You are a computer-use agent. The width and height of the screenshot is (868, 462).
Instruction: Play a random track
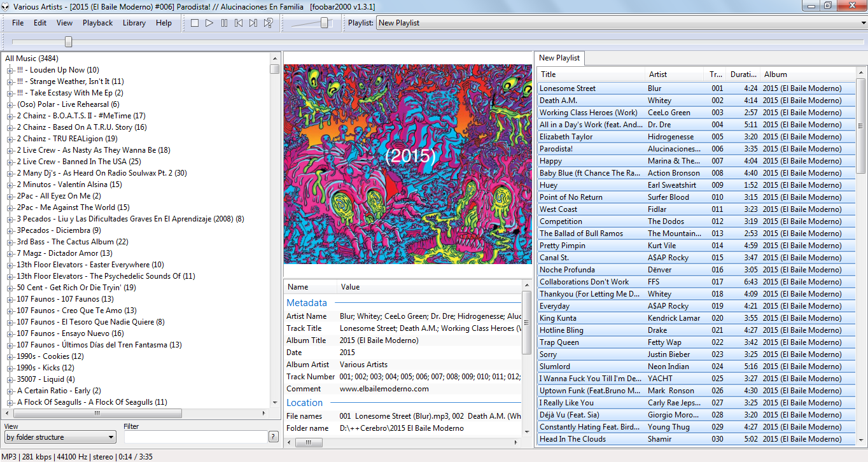click(x=269, y=23)
